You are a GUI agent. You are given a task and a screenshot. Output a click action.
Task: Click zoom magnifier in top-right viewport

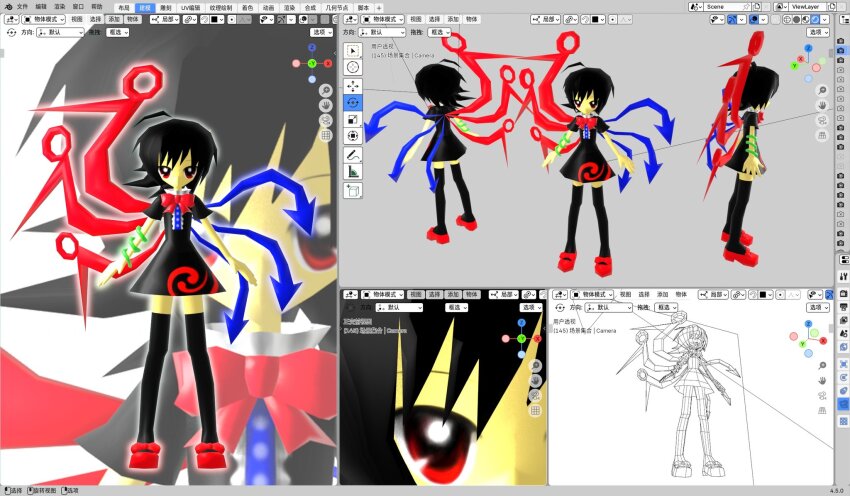(822, 90)
